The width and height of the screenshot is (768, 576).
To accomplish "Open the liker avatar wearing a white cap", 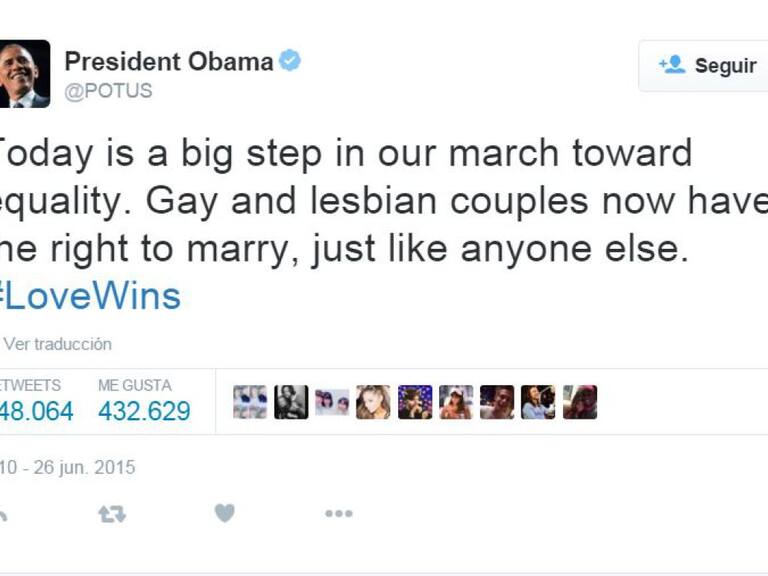I will 456,402.
